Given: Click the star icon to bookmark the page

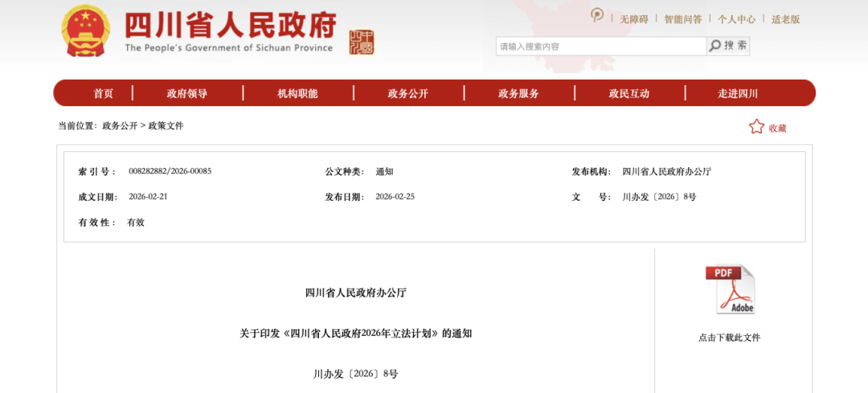Looking at the screenshot, I should point(756,127).
